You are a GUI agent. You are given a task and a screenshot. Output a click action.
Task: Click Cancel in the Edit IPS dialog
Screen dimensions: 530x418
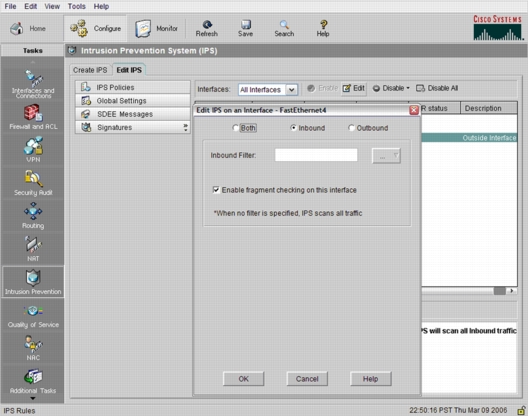tap(307, 379)
